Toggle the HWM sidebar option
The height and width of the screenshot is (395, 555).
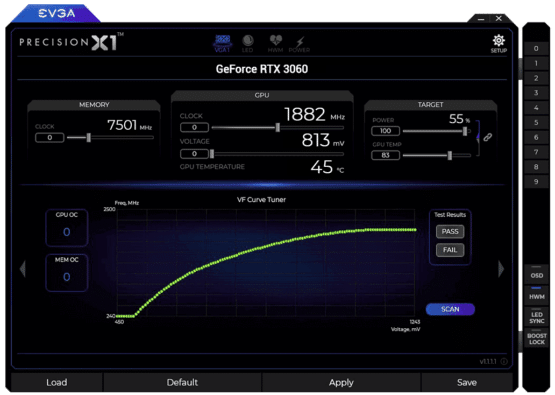pos(537,295)
